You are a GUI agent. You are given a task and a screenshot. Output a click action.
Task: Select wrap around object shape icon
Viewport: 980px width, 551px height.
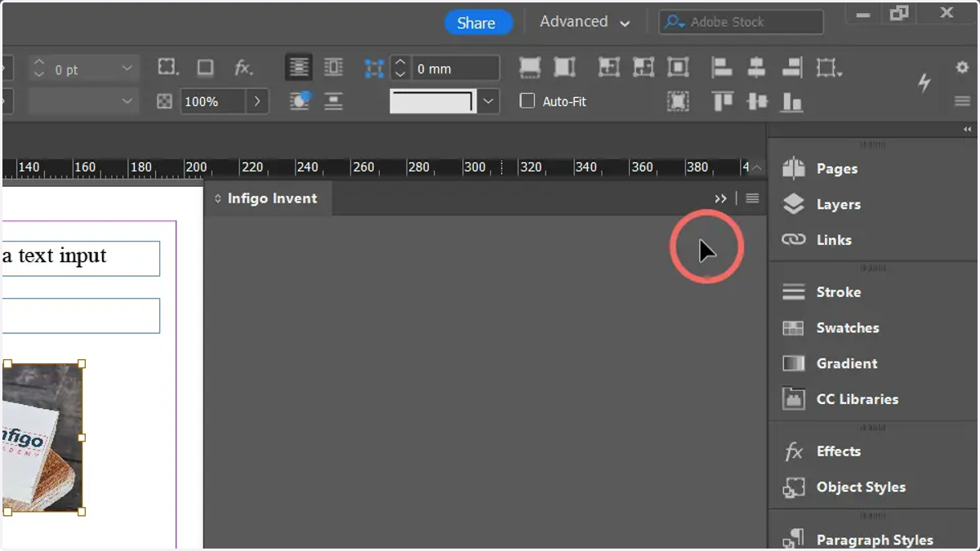coord(299,101)
